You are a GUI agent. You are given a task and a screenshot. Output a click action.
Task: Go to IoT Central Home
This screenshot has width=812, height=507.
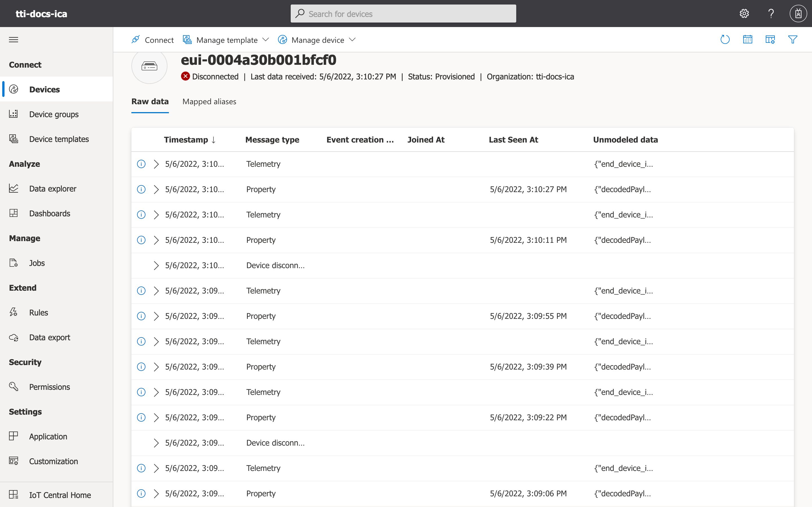tap(60, 495)
